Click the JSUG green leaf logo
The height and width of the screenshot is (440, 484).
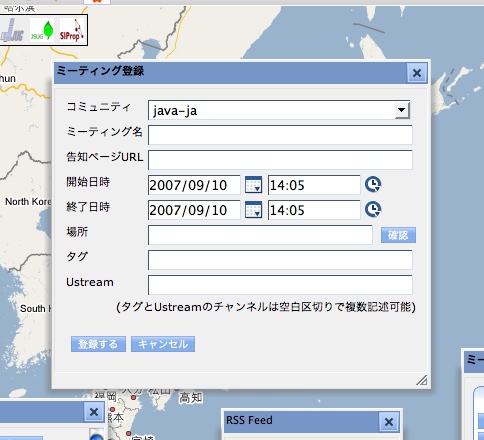click(x=42, y=30)
